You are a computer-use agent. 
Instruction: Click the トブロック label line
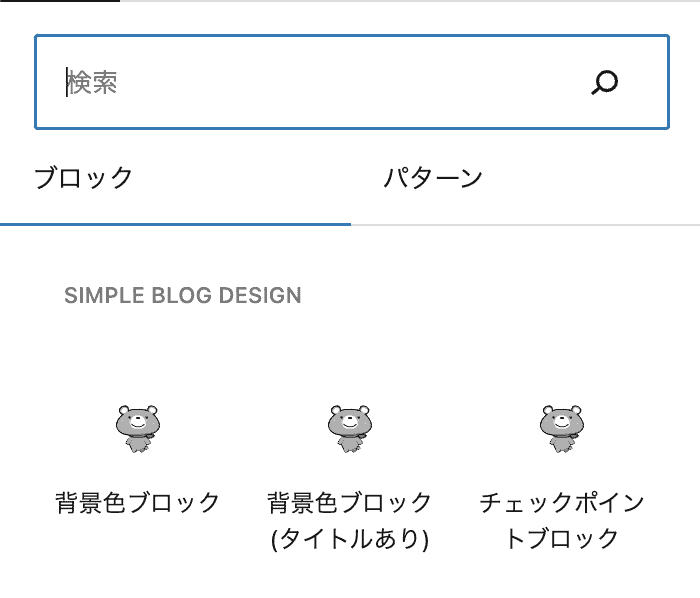tap(562, 538)
